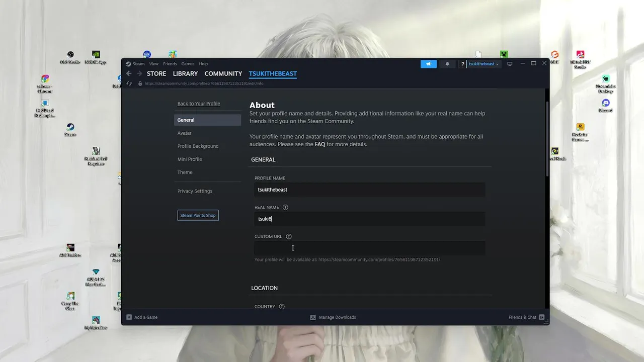Click Add a Game label

pos(146,317)
